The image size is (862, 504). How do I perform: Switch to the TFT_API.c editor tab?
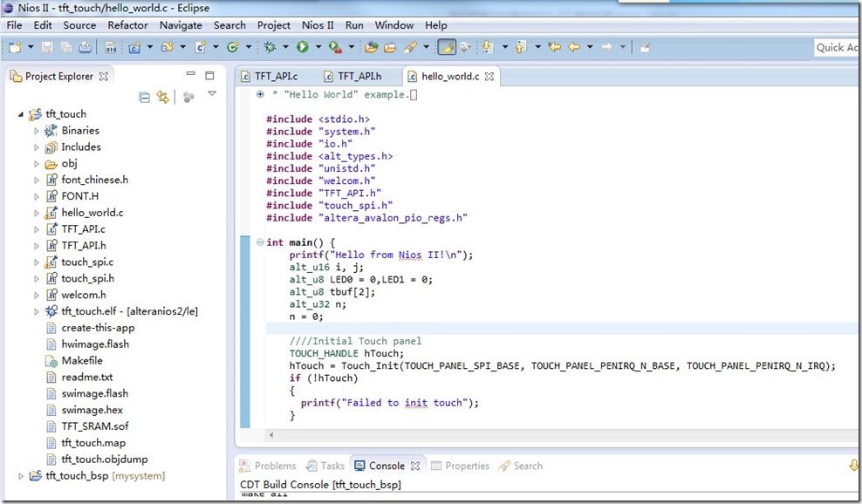coord(270,77)
